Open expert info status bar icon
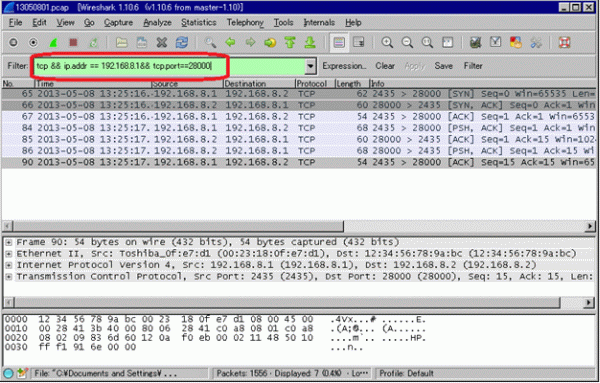The height and width of the screenshot is (383, 600). pos(8,373)
